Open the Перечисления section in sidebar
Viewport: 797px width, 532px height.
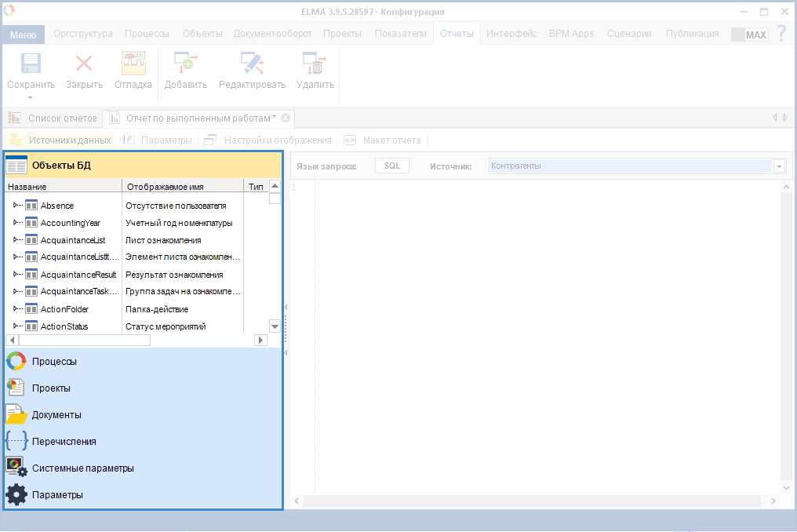click(64, 442)
